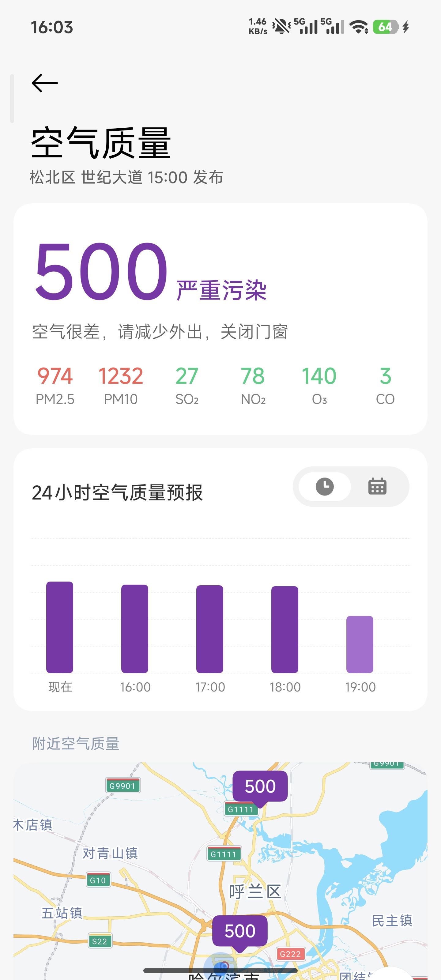Screen dimensions: 441x980
Task: Tap the NO₂ value 78
Action: point(253,376)
